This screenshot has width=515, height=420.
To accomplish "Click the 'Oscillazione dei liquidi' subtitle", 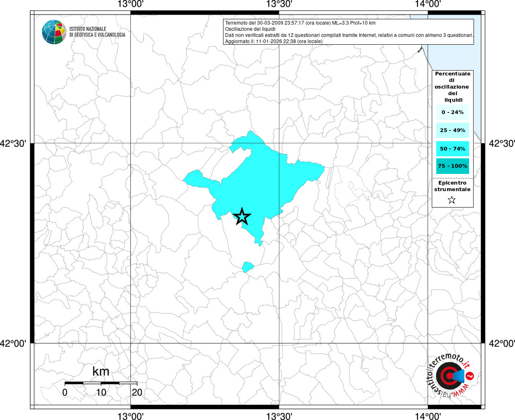I will click(x=250, y=29).
